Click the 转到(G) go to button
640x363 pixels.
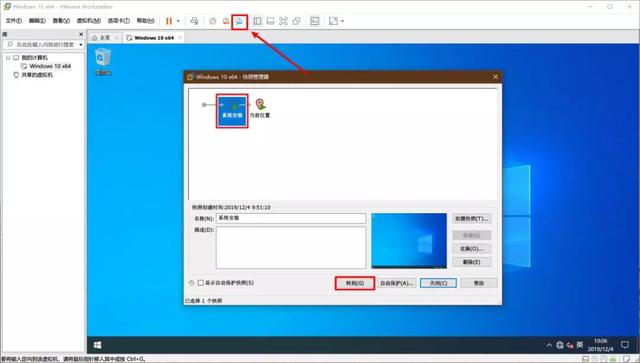[x=355, y=283]
